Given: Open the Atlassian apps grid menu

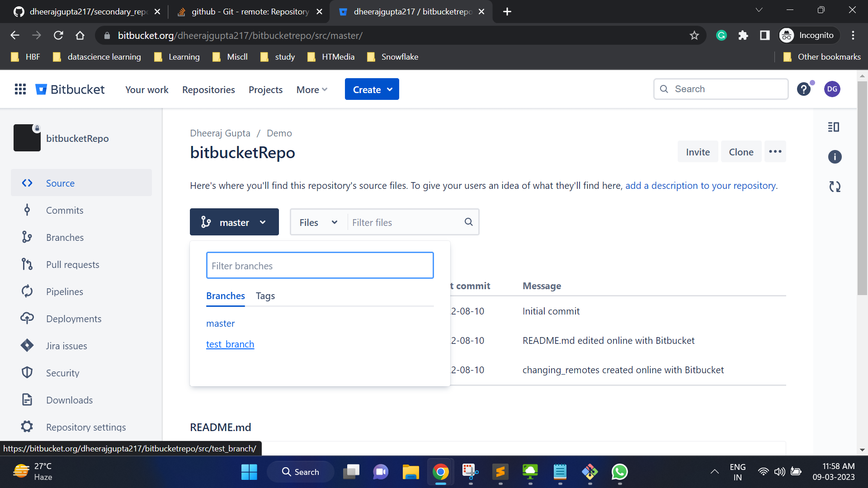Looking at the screenshot, I should [x=20, y=89].
